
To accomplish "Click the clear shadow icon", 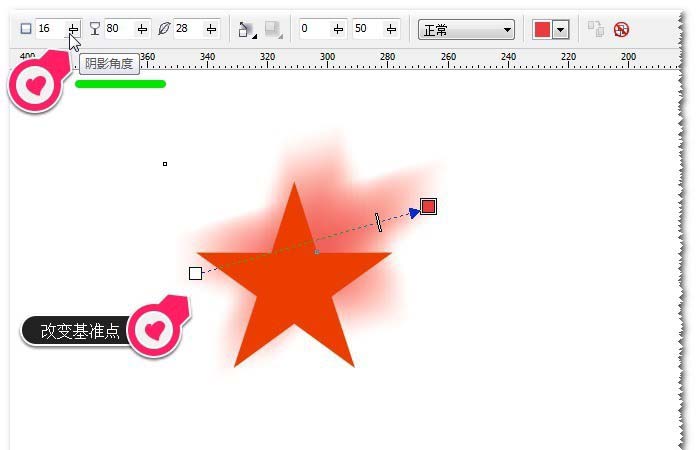I will tap(621, 29).
